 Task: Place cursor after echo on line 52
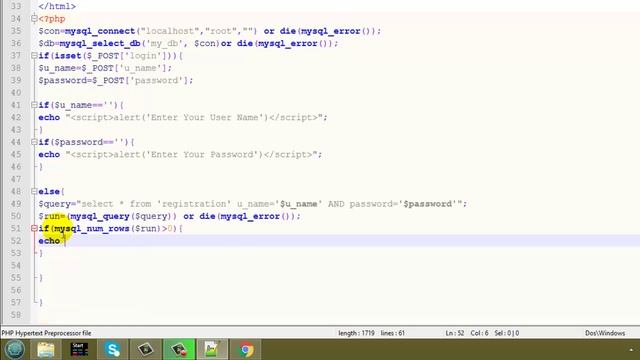64,241
